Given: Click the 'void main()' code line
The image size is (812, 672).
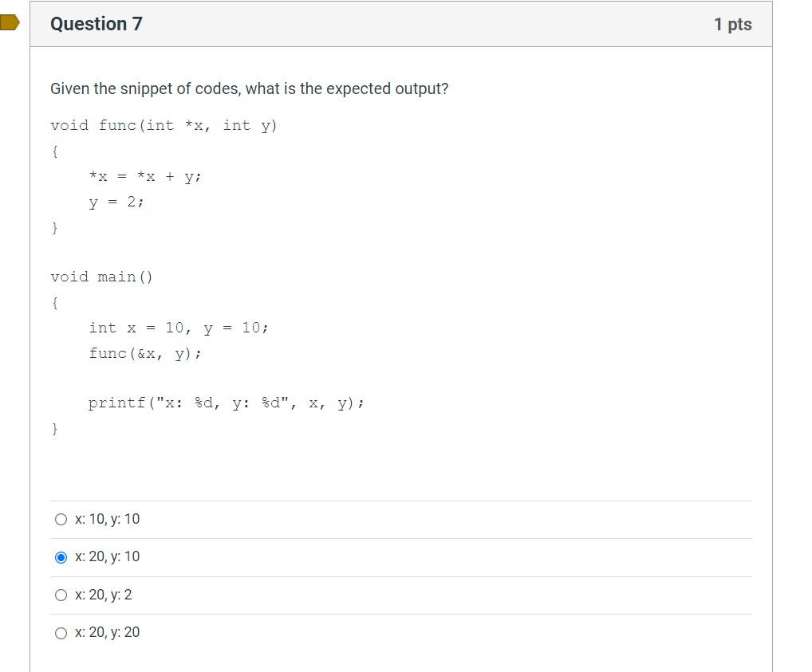Looking at the screenshot, I should tap(101, 277).
